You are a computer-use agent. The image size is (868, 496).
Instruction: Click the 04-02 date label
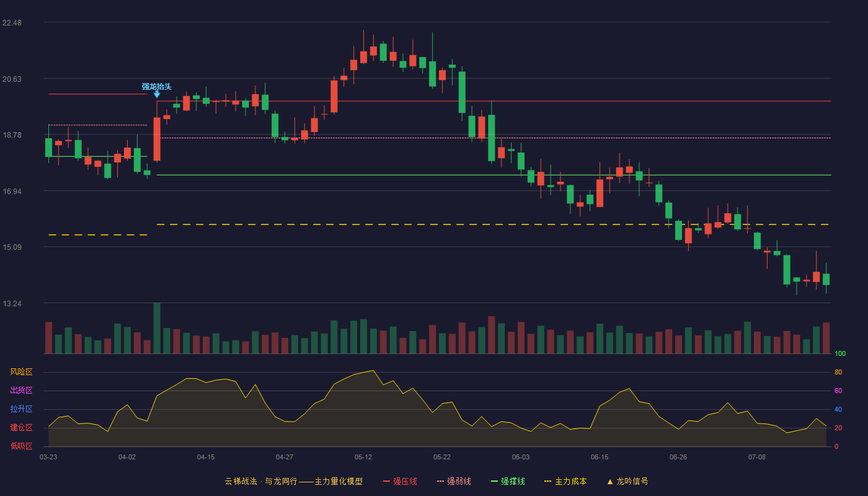(127, 457)
